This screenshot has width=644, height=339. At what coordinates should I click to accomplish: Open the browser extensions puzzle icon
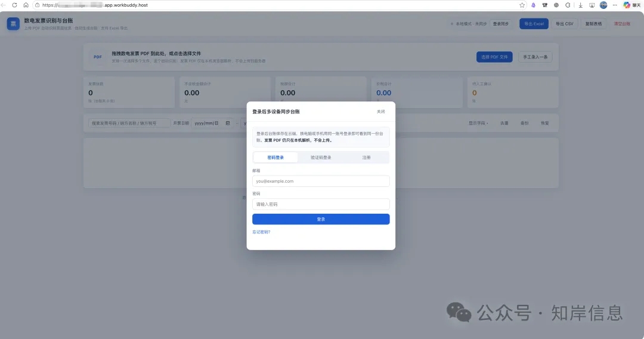coord(568,5)
